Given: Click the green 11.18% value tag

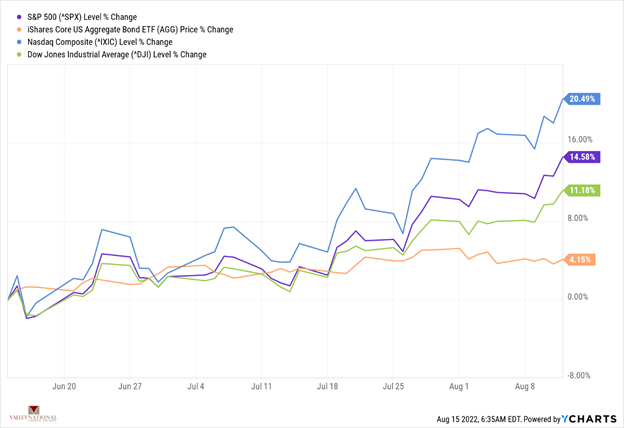Looking at the screenshot, I should click(581, 191).
